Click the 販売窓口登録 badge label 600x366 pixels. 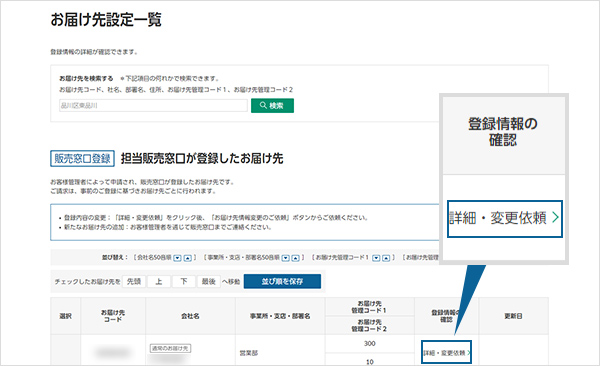pos(82,158)
